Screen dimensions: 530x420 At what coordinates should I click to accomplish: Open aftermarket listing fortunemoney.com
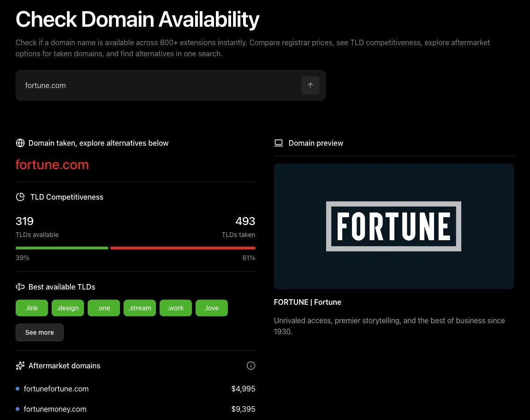pyautogui.click(x=55, y=409)
